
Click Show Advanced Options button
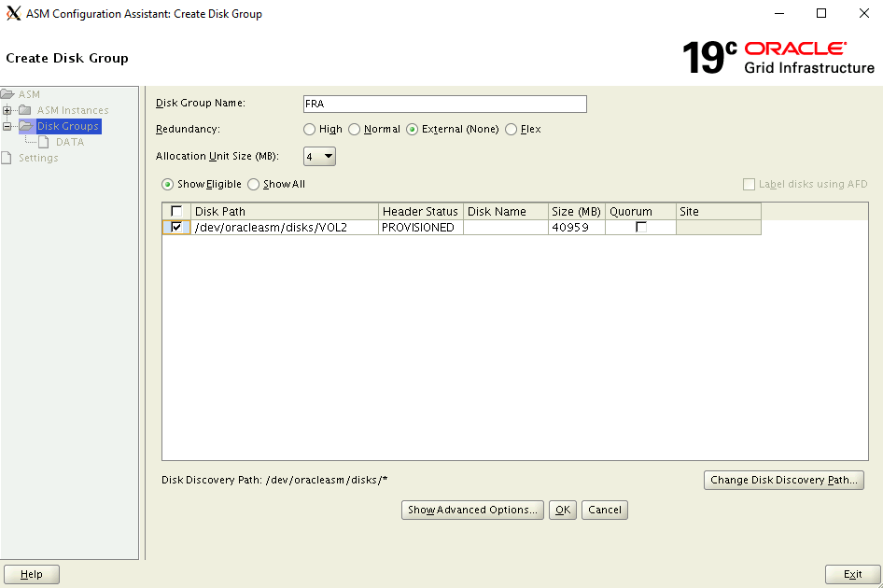tap(472, 510)
